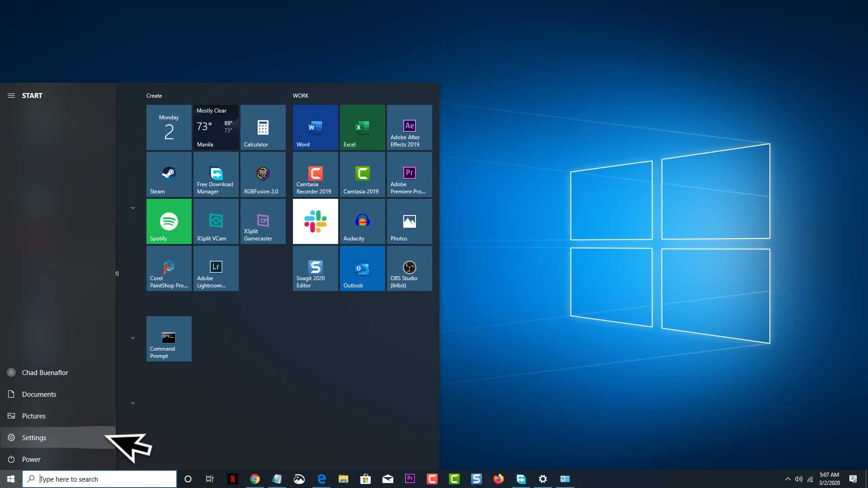This screenshot has height=488, width=868.
Task: Open Camtasia 2019 tile
Action: point(362,174)
